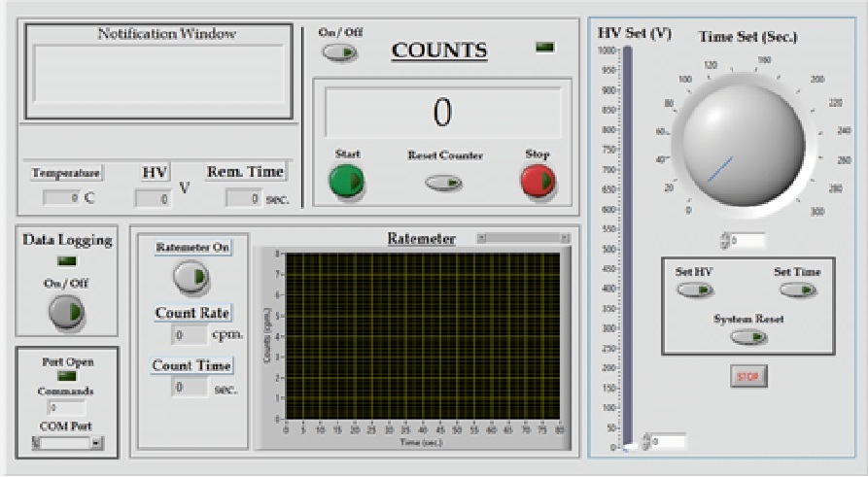Viewport: 868px width, 477px height.
Task: Click the green Start button
Action: coord(347,182)
